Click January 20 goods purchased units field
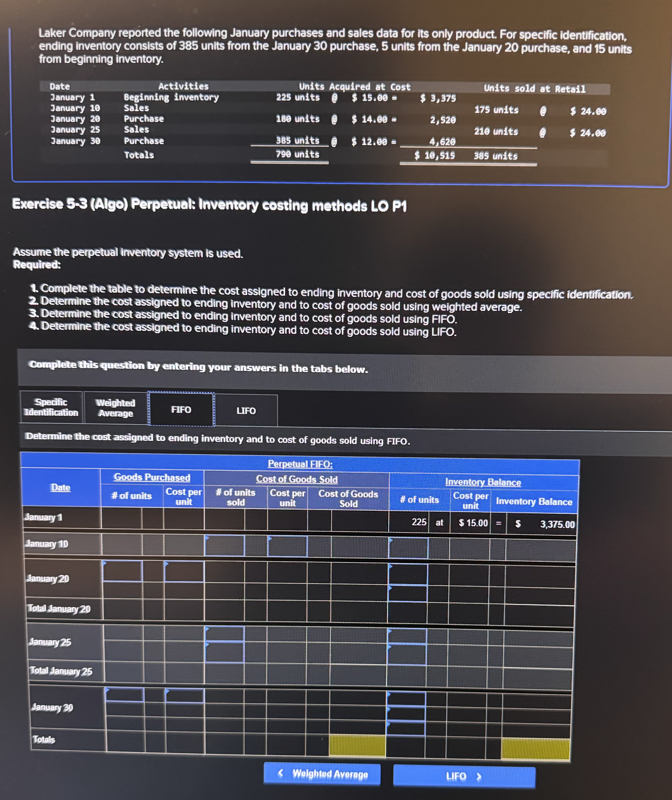 (x=123, y=571)
